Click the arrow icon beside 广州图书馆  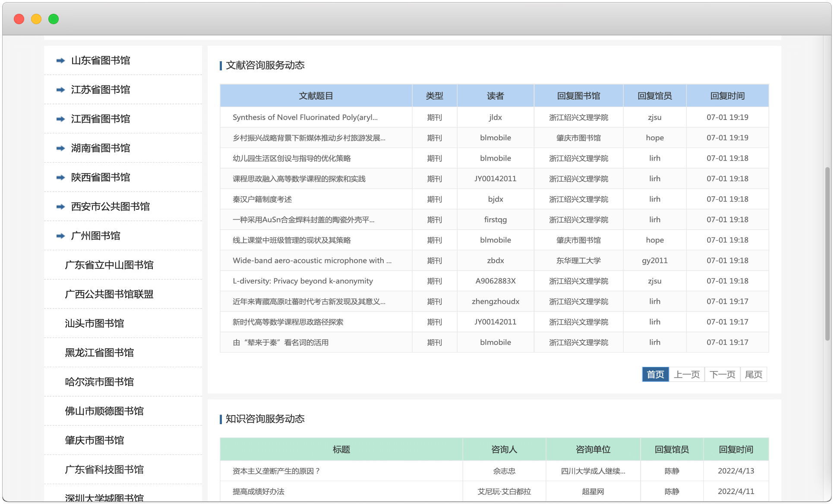(60, 236)
